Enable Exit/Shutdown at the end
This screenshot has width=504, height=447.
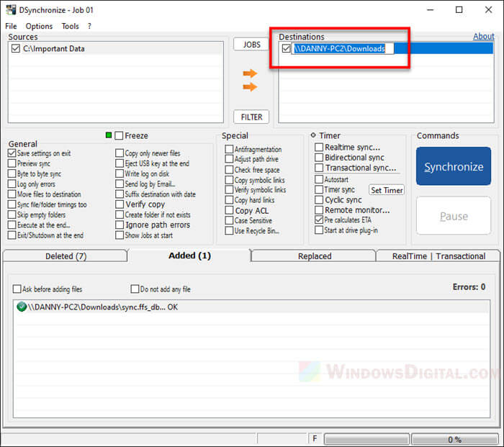click(12, 235)
